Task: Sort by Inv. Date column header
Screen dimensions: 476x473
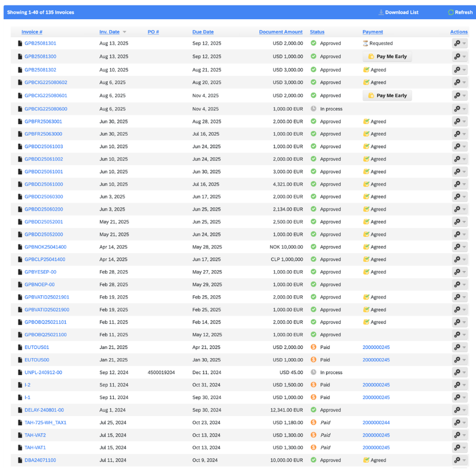Action: 109,32
